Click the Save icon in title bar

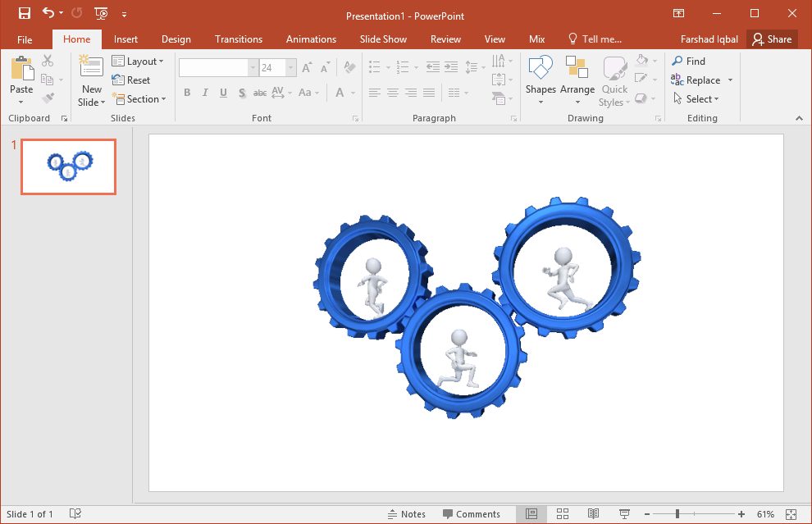click(25, 13)
